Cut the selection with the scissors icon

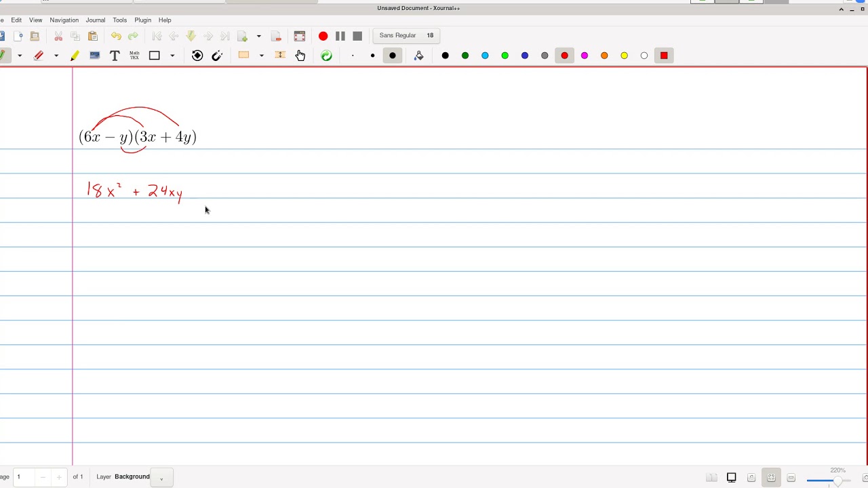tap(58, 36)
